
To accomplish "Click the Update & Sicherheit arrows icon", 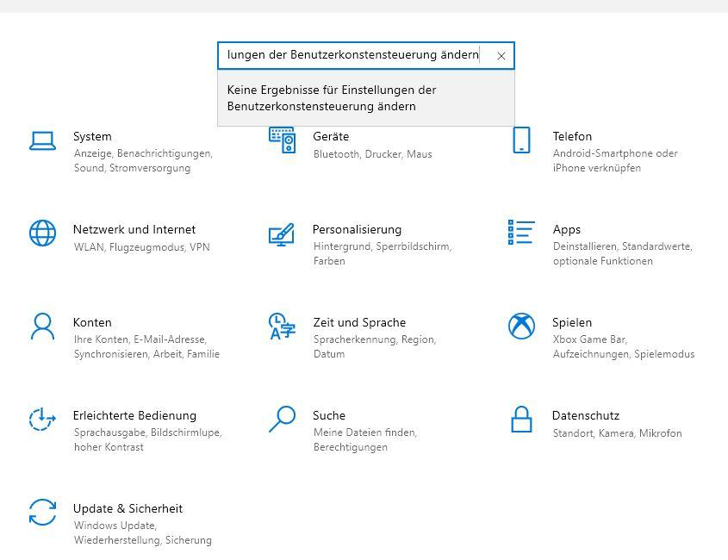I will (x=43, y=512).
